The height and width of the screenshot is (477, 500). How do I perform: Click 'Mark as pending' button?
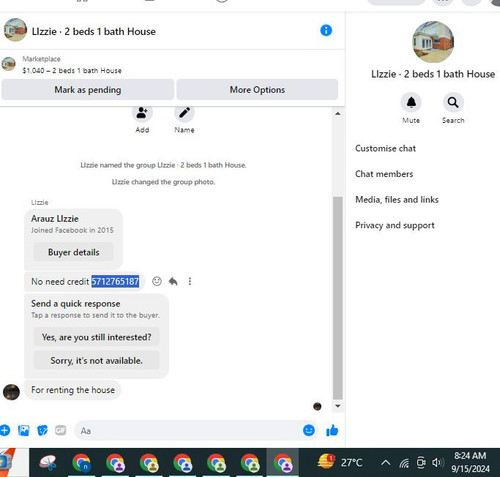coord(88,90)
